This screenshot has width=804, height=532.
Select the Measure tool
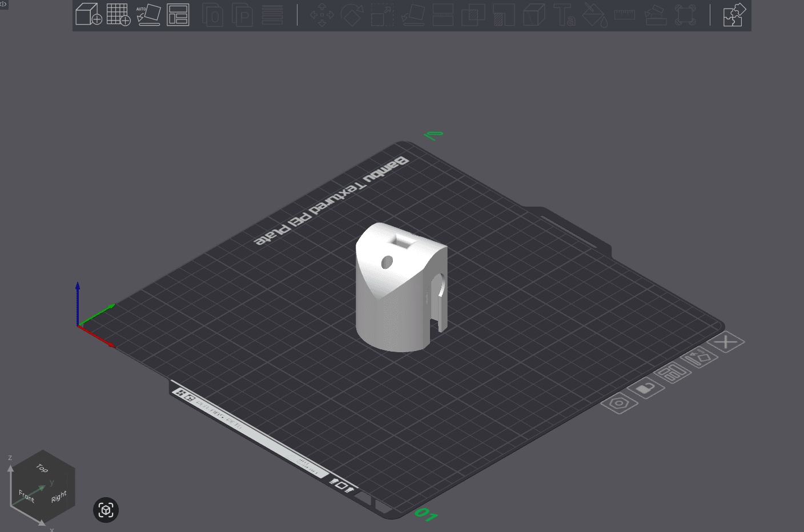(625, 16)
